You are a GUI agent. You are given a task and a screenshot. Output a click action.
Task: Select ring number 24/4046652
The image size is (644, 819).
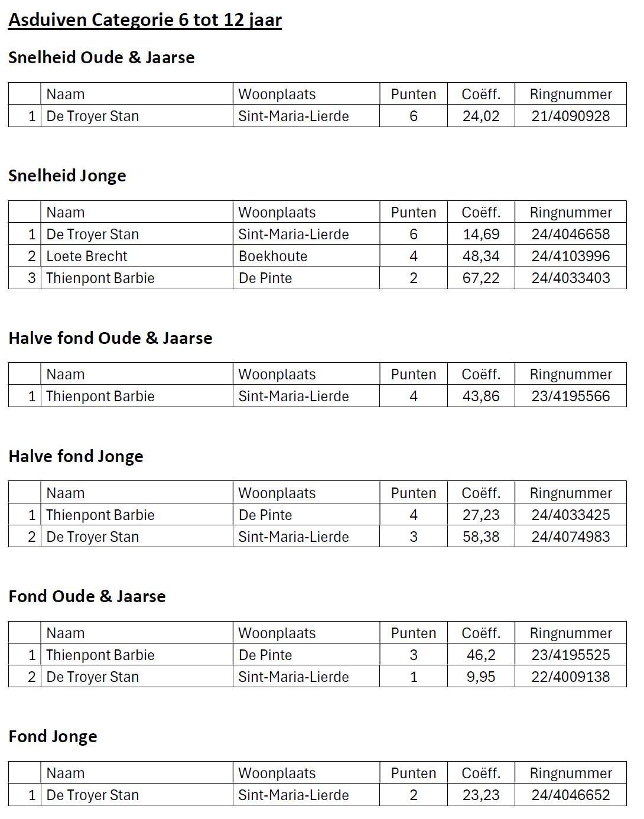[570, 795]
